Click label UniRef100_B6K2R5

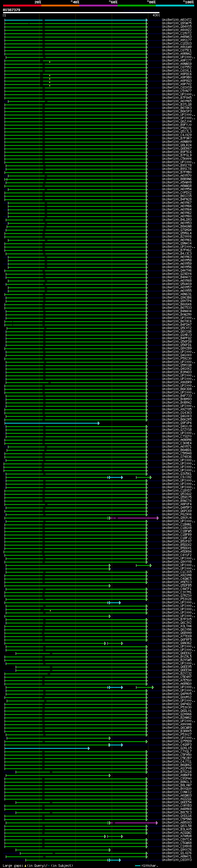(x=177, y=420)
